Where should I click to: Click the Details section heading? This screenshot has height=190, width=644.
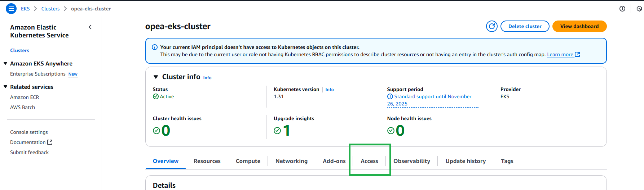point(164,185)
